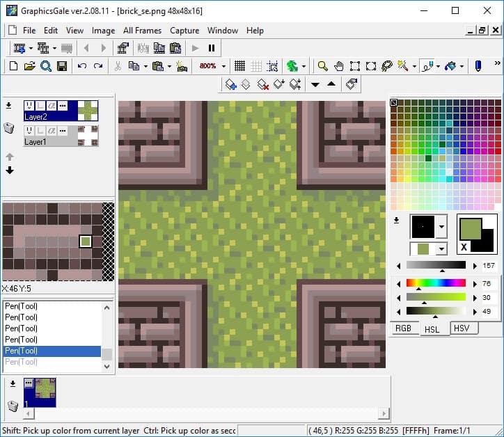Screen dimensions: 504x437
Task: Toggle the snap to grid icon
Action: click(x=272, y=66)
